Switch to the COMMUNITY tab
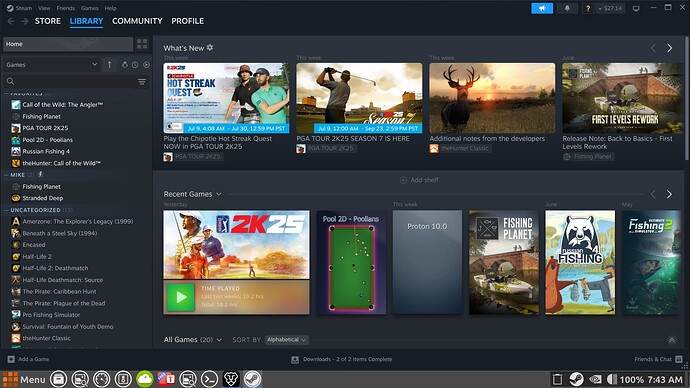690x388 pixels. coord(137,21)
